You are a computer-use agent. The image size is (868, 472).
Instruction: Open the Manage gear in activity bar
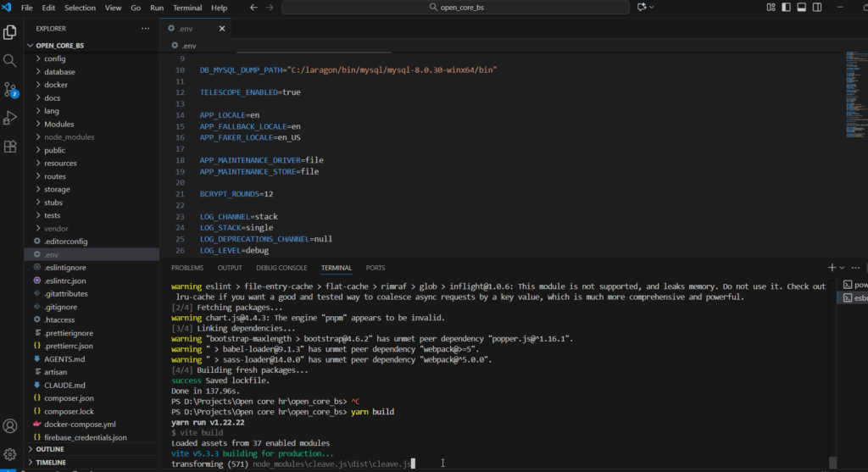click(10, 454)
